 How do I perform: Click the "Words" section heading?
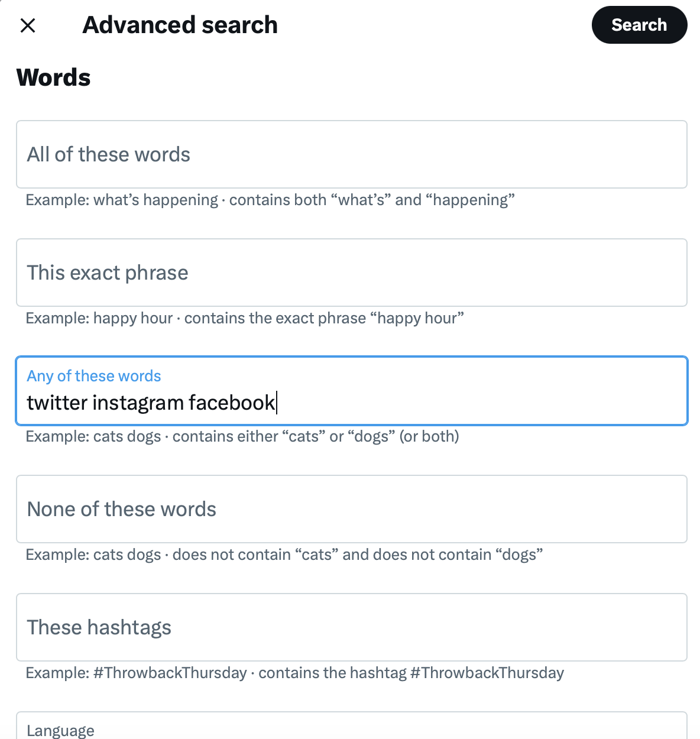point(53,77)
